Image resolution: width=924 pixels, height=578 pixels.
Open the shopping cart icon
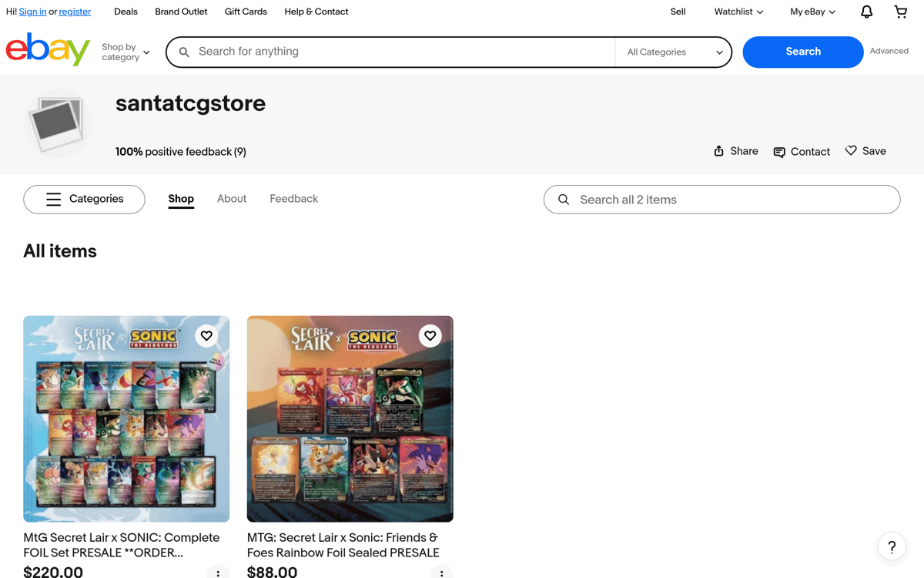[x=900, y=12]
